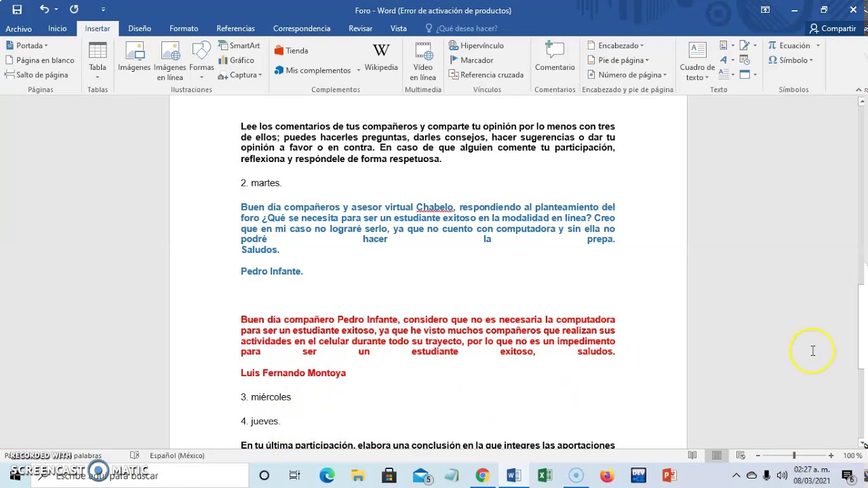868x488 pixels.
Task: Click the Español (México) language indicator
Action: (177, 455)
